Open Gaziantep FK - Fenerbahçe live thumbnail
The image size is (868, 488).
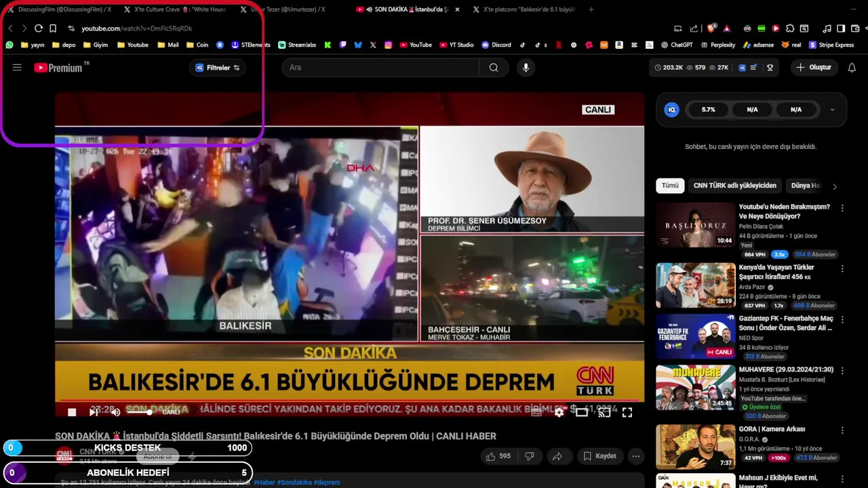(695, 337)
